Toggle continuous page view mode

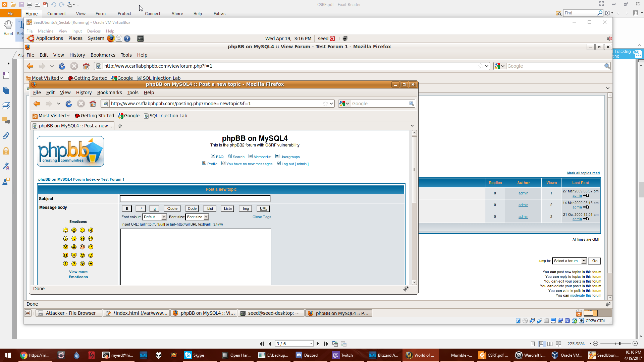pos(541,344)
